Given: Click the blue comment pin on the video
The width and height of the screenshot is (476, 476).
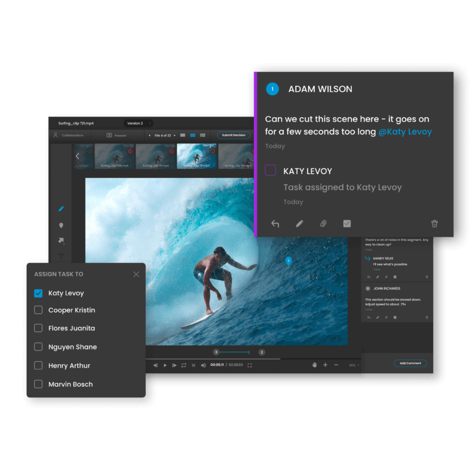Looking at the screenshot, I should click(289, 261).
